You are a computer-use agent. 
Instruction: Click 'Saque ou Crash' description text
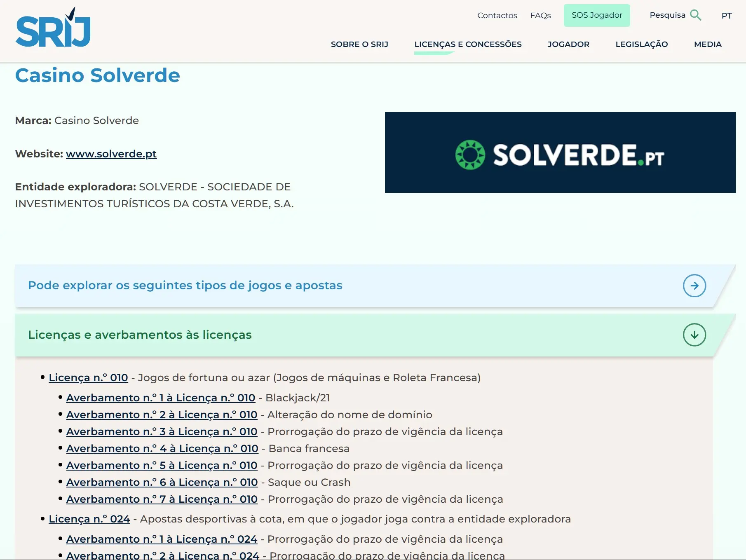309,482
